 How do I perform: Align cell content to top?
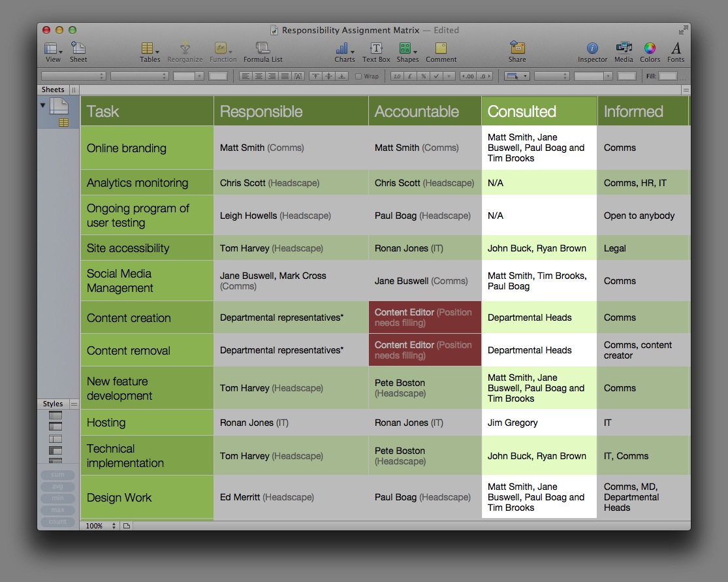(315, 76)
